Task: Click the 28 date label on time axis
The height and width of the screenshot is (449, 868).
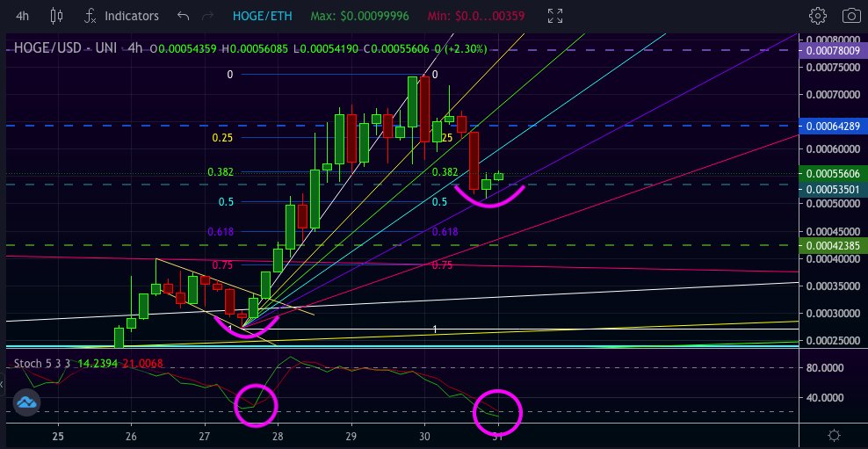Action: click(x=278, y=435)
